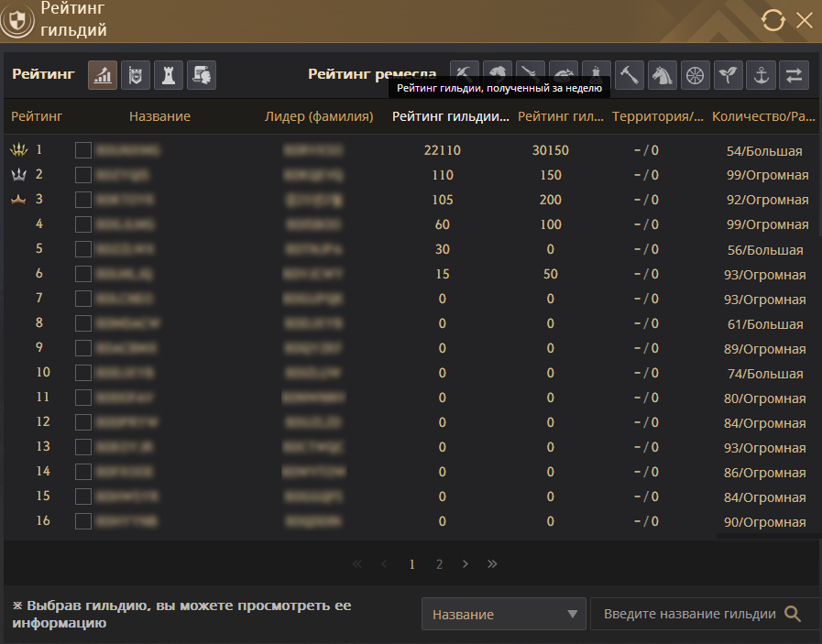The image size is (822, 644).
Task: Sort by Территория/... column header
Action: [x=658, y=116]
